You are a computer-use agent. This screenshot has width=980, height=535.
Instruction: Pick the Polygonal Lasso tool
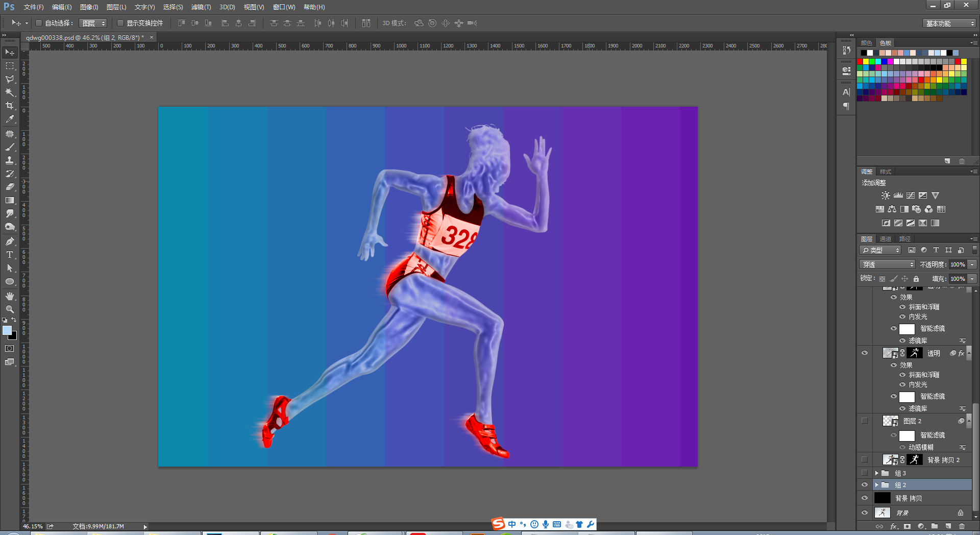[10, 79]
